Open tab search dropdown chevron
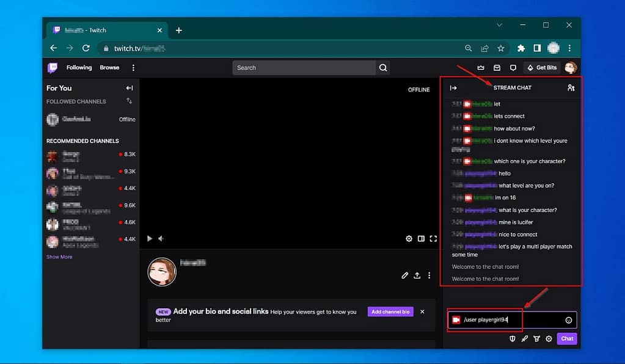The image size is (625, 364). [x=499, y=25]
